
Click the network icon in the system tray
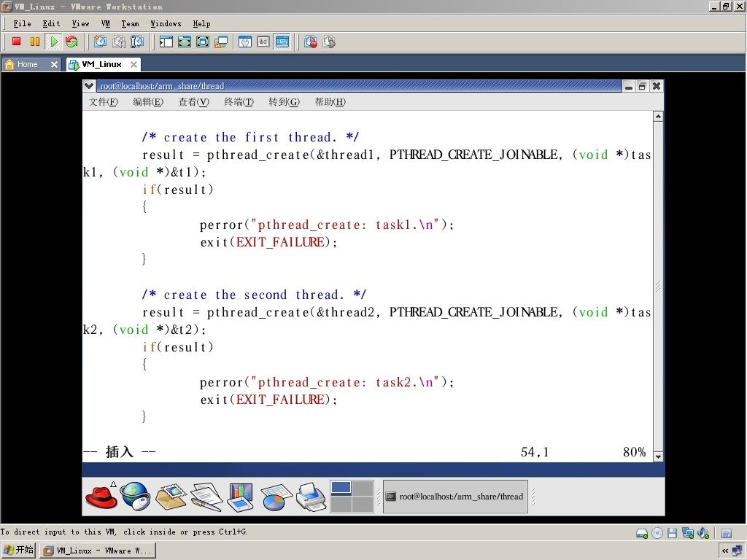(x=737, y=551)
